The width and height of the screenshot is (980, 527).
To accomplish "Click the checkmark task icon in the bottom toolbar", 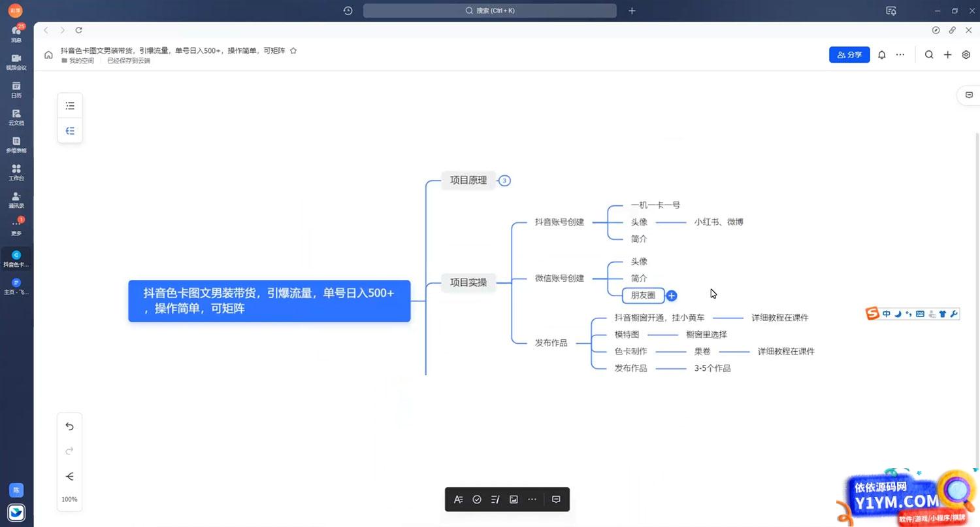I will click(477, 500).
